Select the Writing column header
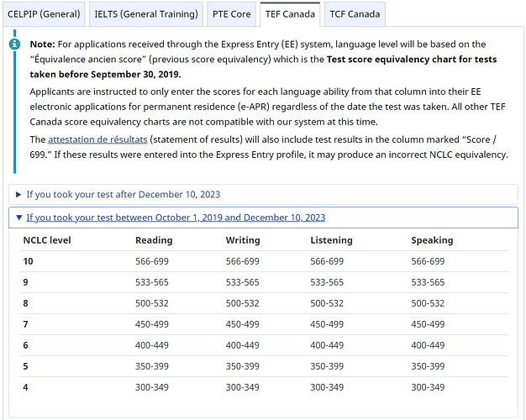The height and width of the screenshot is (420, 526). [x=242, y=240]
